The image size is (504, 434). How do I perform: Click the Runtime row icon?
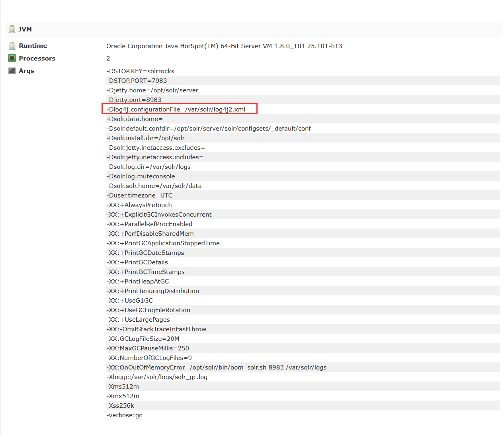click(12, 46)
